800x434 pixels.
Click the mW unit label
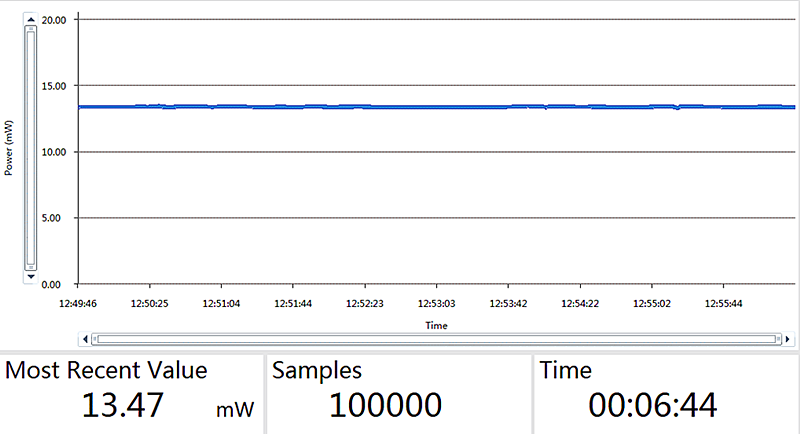pyautogui.click(x=236, y=410)
